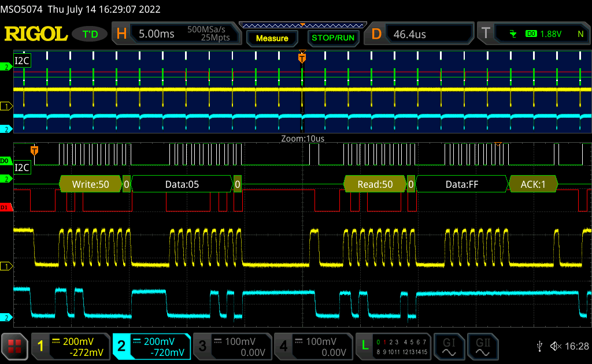Click the RIGOL logo
Image resolution: width=592 pixels, height=364 pixels.
click(x=36, y=34)
